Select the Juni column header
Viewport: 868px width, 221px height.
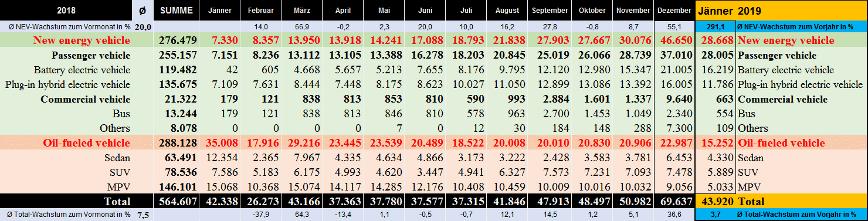pos(425,11)
